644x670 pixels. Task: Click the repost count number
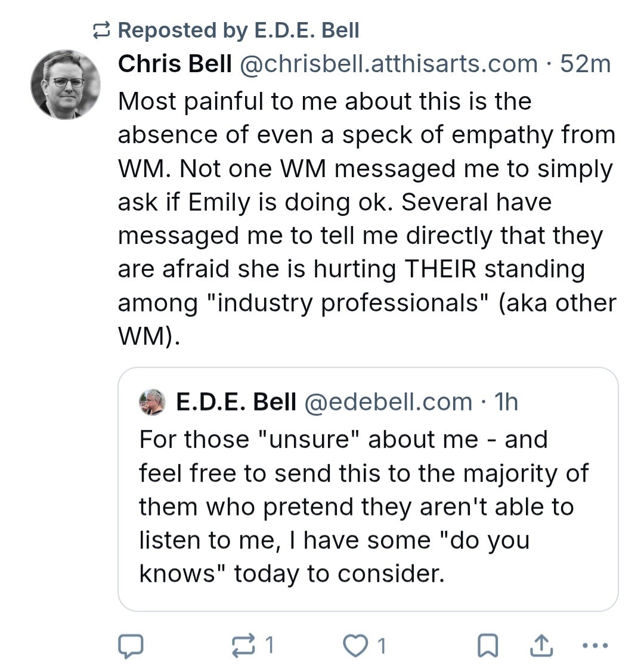tap(269, 646)
